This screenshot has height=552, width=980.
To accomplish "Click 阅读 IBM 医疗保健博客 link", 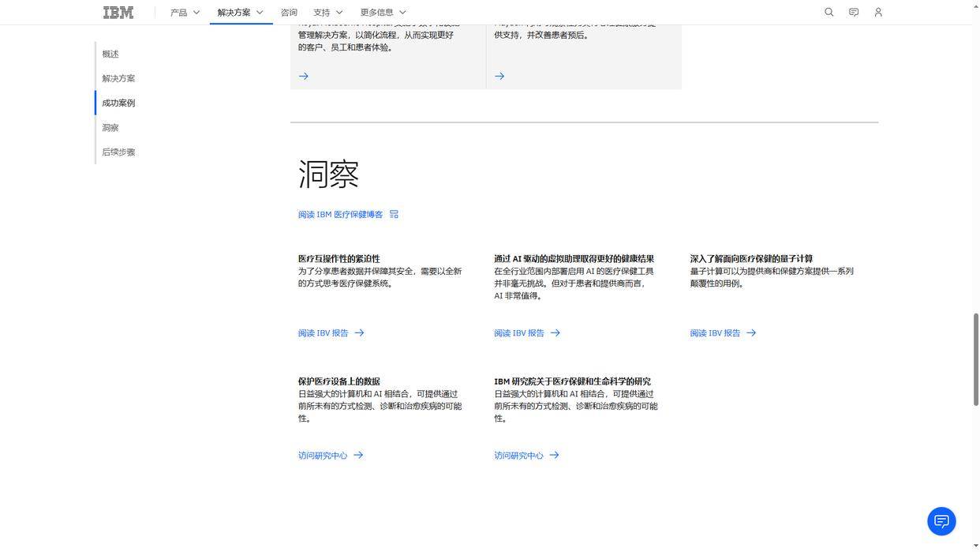I will point(340,213).
